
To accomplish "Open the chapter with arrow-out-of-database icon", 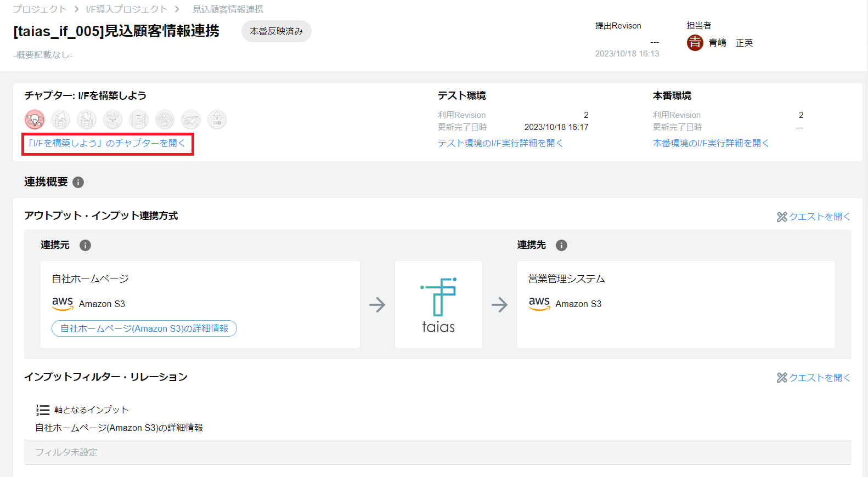I will tap(60, 120).
